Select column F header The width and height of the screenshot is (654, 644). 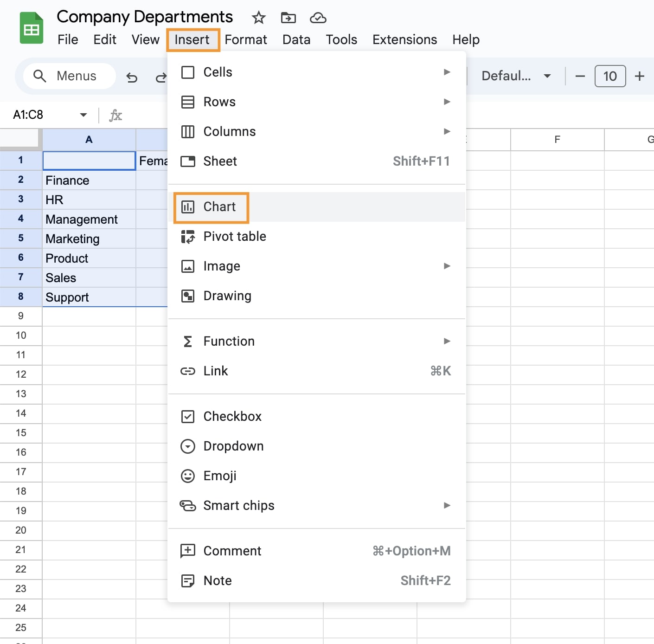point(557,140)
